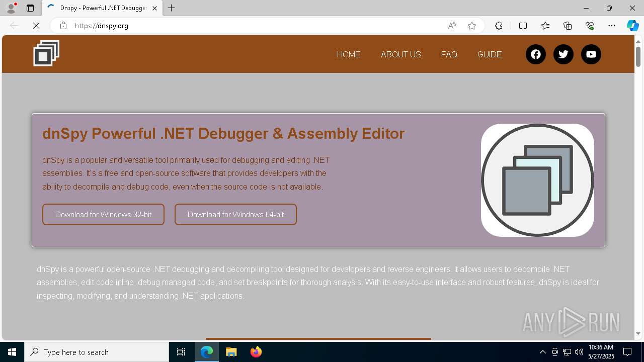
Task: Open File Explorer from taskbar
Action: pyautogui.click(x=231, y=352)
